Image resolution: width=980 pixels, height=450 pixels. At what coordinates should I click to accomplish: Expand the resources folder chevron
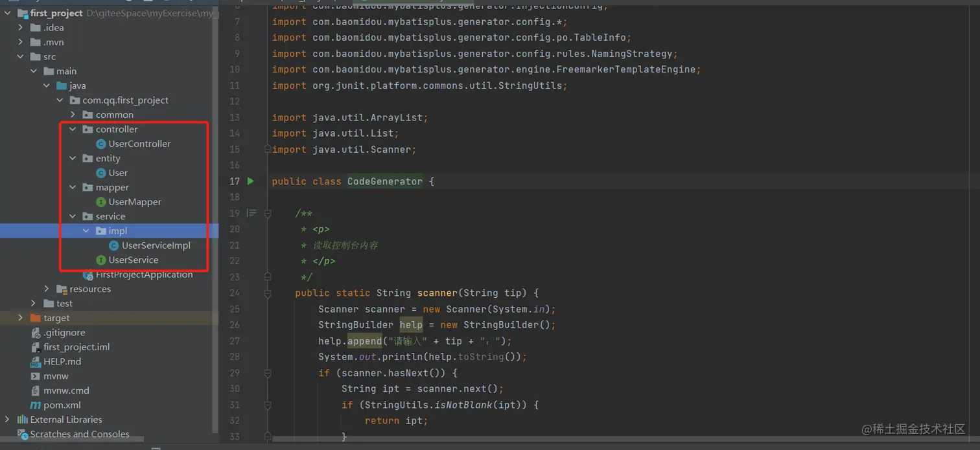pyautogui.click(x=47, y=289)
